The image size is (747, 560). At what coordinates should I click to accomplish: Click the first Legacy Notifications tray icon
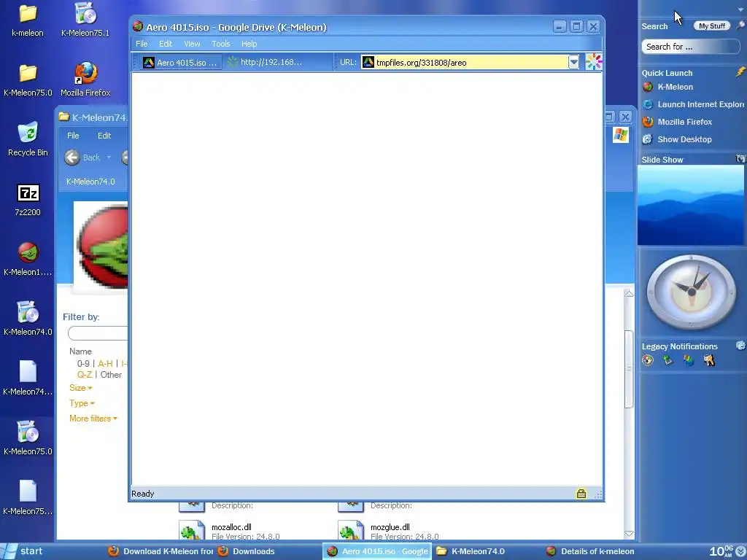648,360
